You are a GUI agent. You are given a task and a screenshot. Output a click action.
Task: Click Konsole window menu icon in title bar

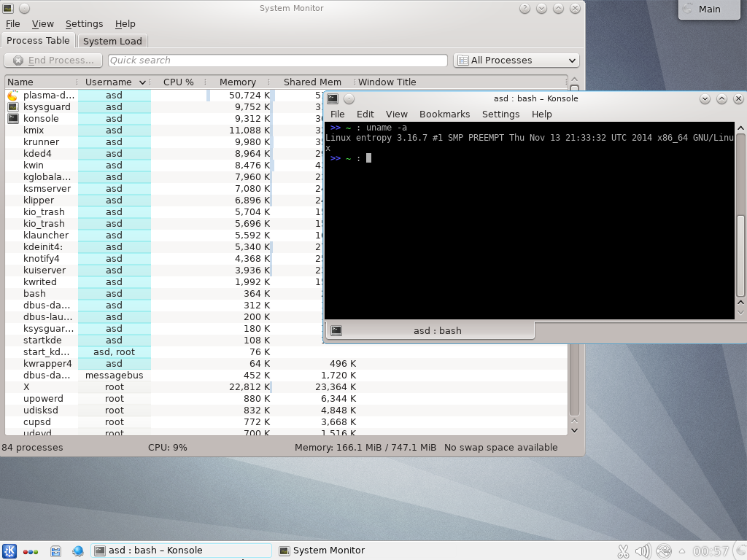pos(333,98)
